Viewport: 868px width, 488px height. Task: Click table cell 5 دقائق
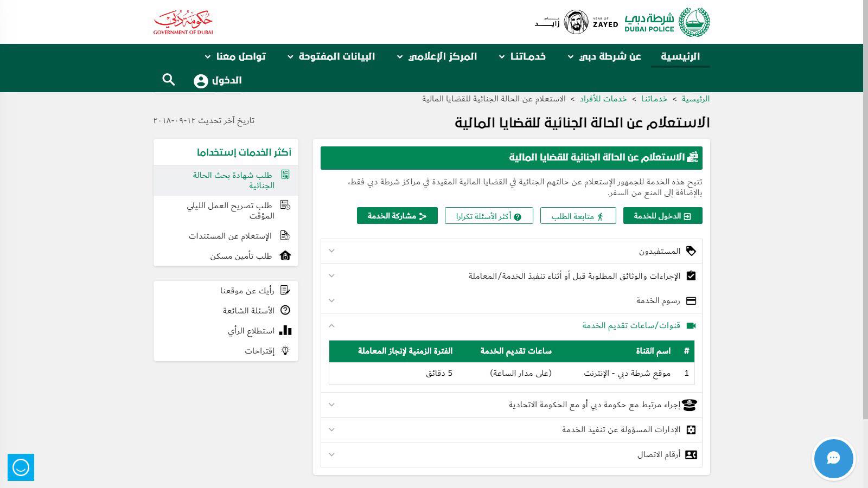pyautogui.click(x=439, y=373)
